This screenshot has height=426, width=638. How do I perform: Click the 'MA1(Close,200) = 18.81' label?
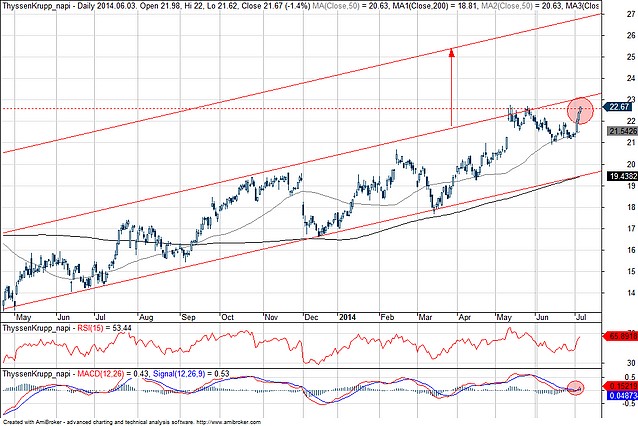[x=435, y=6]
